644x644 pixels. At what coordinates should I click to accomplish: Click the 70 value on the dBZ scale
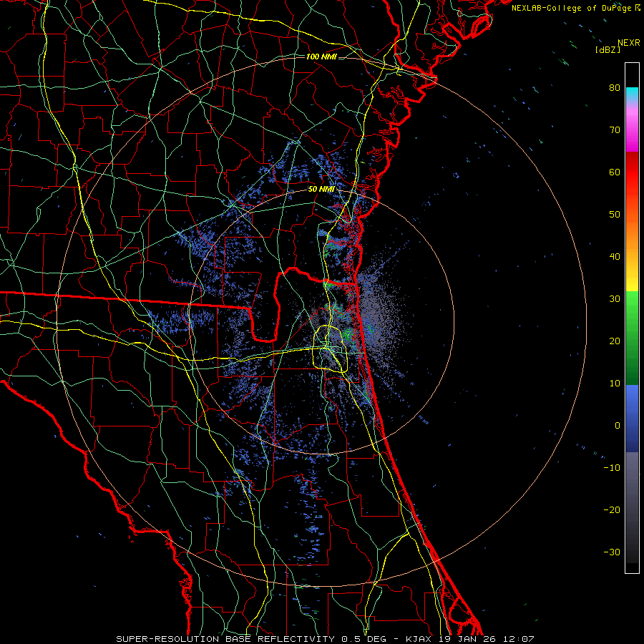tap(615, 130)
